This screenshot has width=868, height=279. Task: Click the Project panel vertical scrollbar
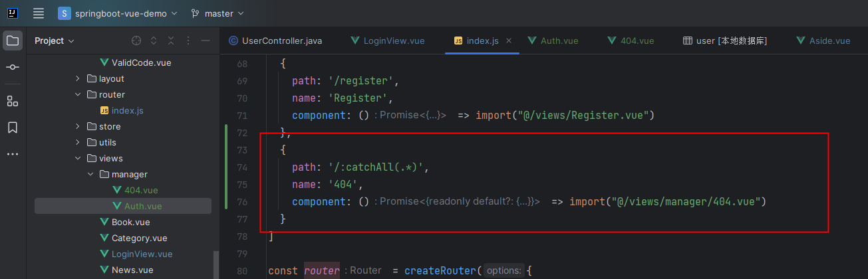[x=215, y=264]
